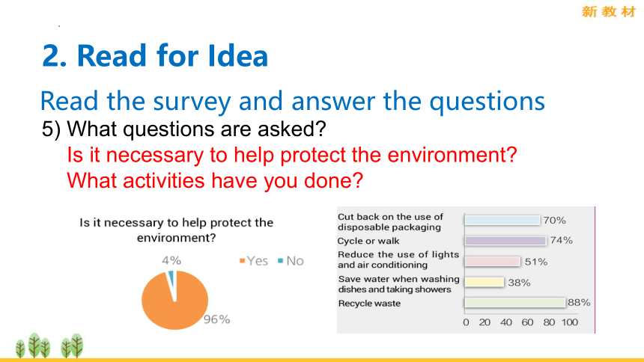Select the thin blue 4% pie slice
This screenshot has width=644, height=362.
(x=171, y=279)
